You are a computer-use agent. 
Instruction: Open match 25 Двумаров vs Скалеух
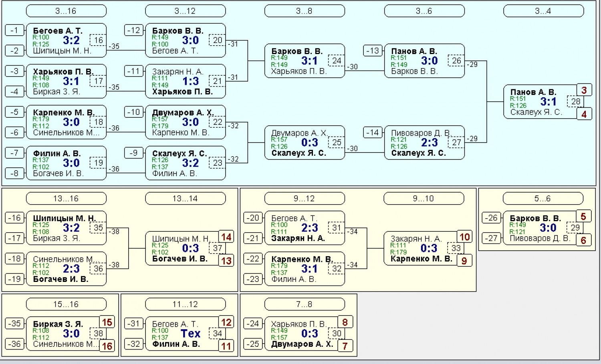point(305,143)
